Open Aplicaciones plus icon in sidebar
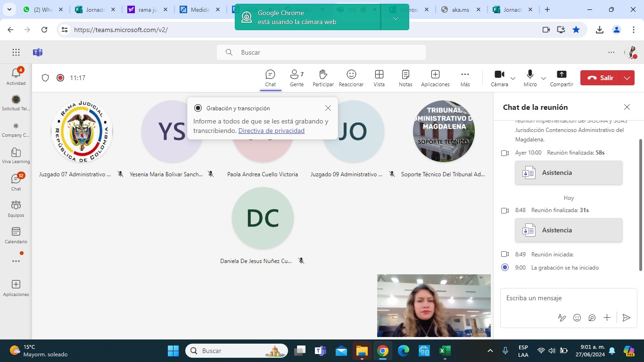This screenshot has height=362, width=644. tap(16, 288)
